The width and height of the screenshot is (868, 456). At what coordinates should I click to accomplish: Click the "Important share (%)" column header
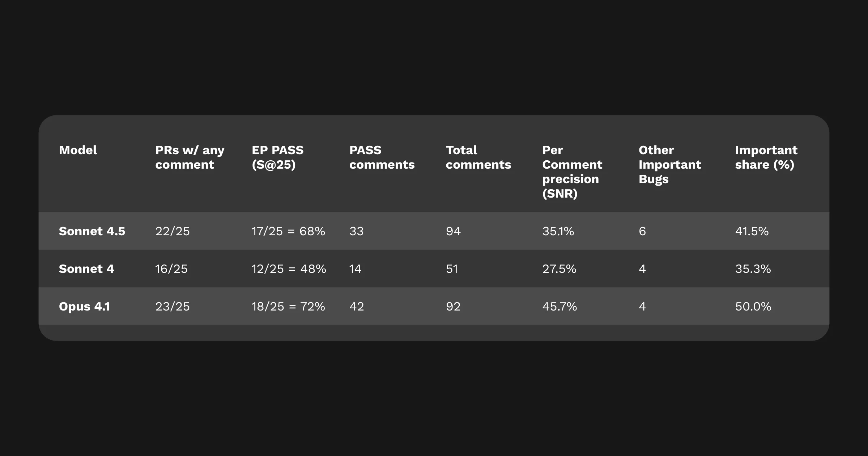point(766,157)
